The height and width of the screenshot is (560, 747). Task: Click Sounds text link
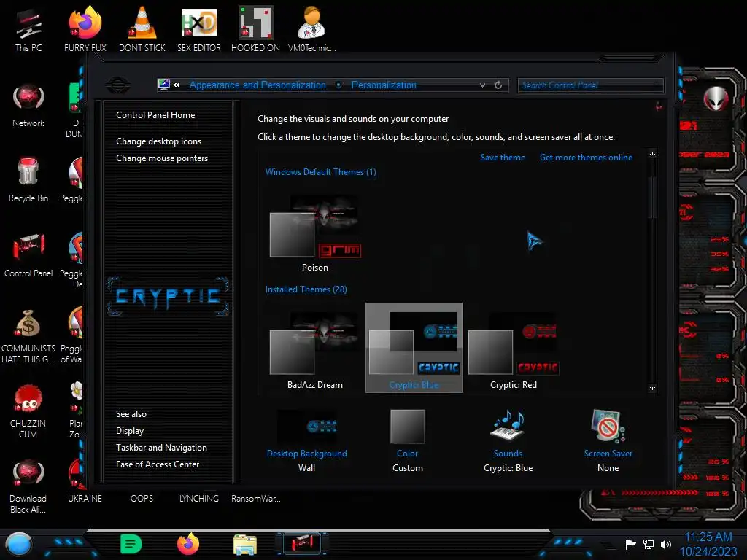pos(508,454)
